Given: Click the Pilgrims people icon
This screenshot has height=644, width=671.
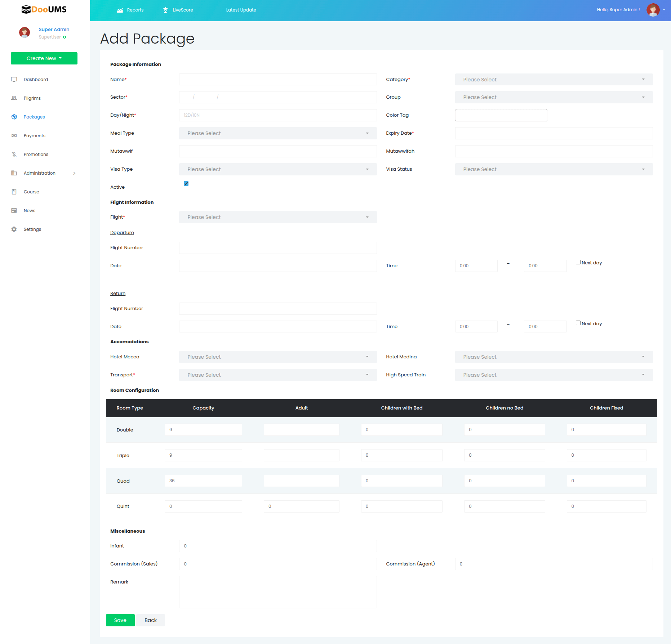Looking at the screenshot, I should coord(14,98).
